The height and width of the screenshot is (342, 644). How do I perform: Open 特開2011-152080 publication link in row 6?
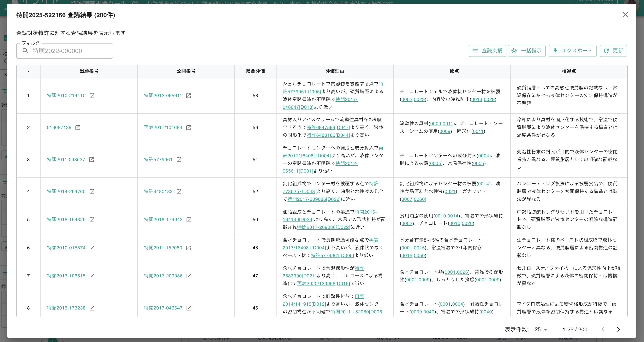pos(163,248)
